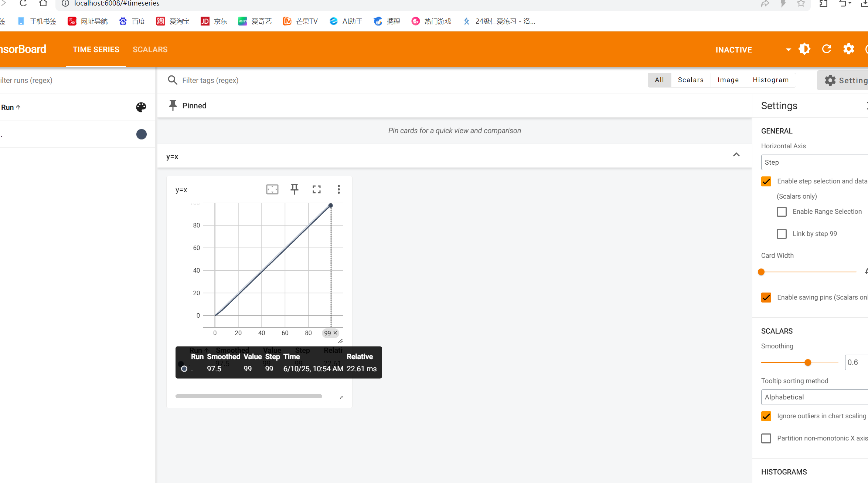This screenshot has width=868, height=483.
Task: Click the pushpin icon beside Pinned
Action: tap(173, 105)
